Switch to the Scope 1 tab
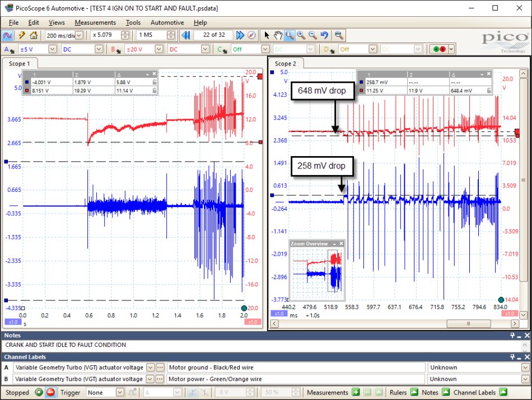Screen dimensions: 532x400 click(20, 63)
